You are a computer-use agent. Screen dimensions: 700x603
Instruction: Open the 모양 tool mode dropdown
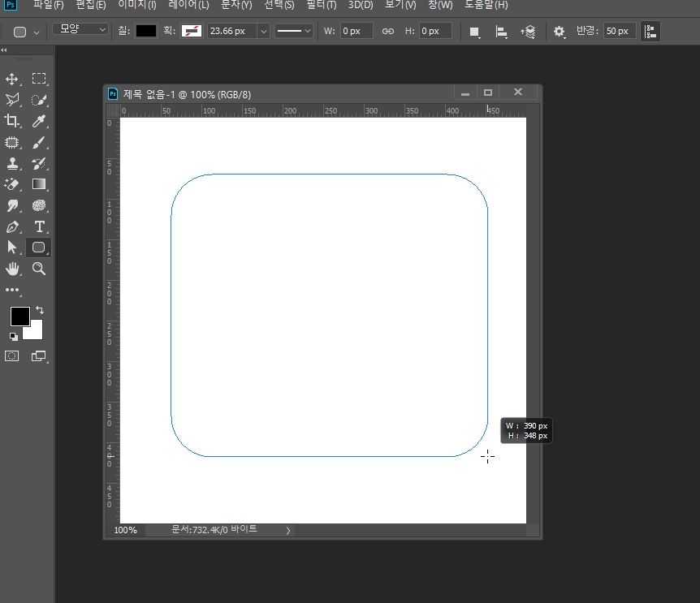click(x=80, y=29)
